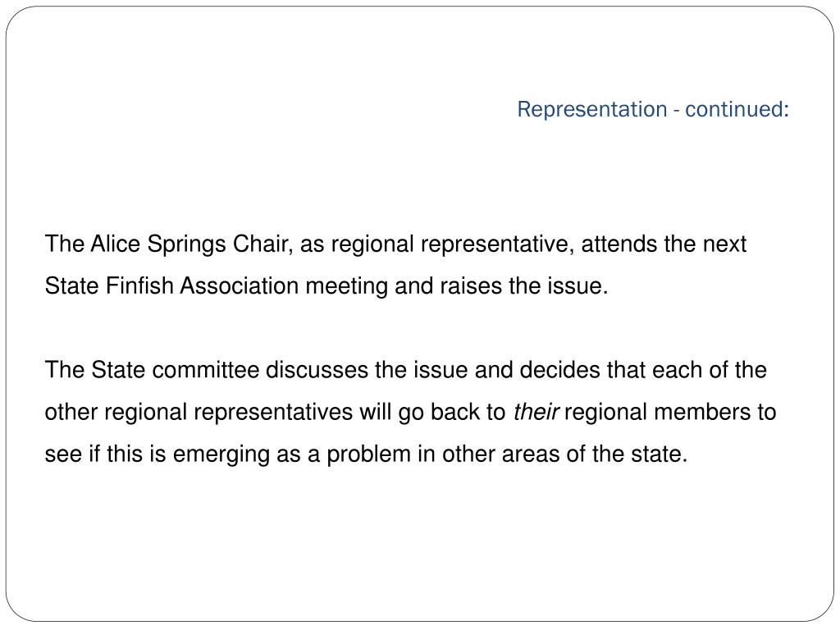Click the word 'meeting' in first paragraph
Viewport: 840px width, 630px height.
point(347,285)
